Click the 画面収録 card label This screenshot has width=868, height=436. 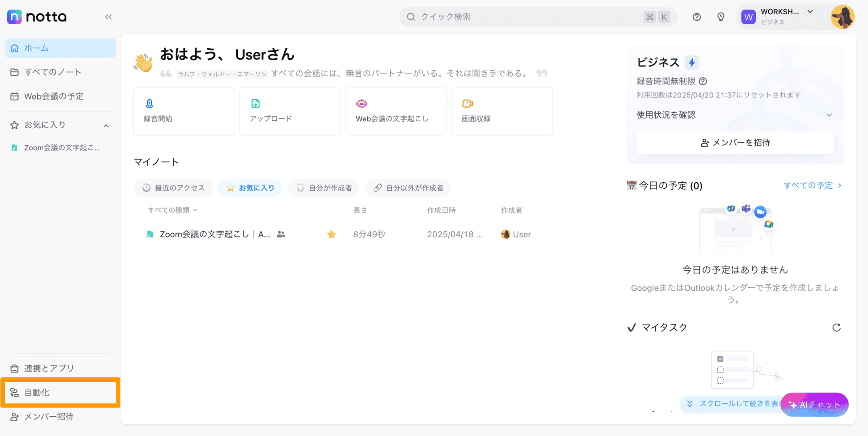click(x=476, y=119)
